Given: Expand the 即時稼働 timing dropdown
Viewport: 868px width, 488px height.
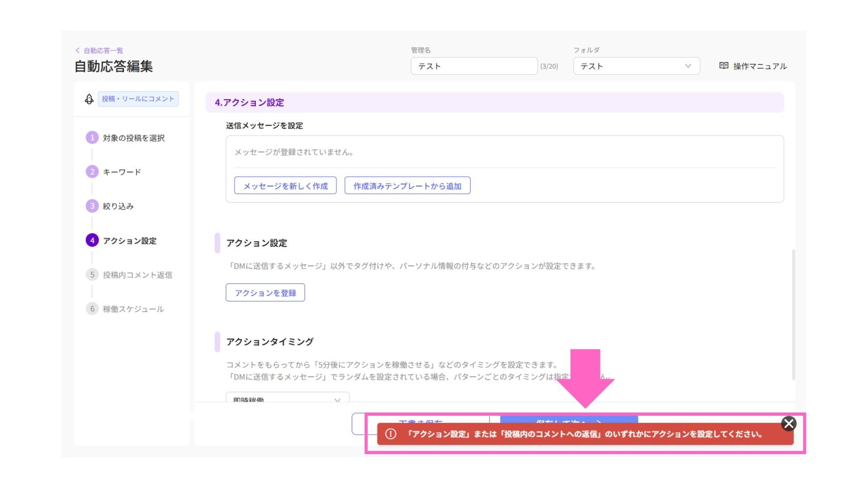Looking at the screenshot, I should click(288, 398).
